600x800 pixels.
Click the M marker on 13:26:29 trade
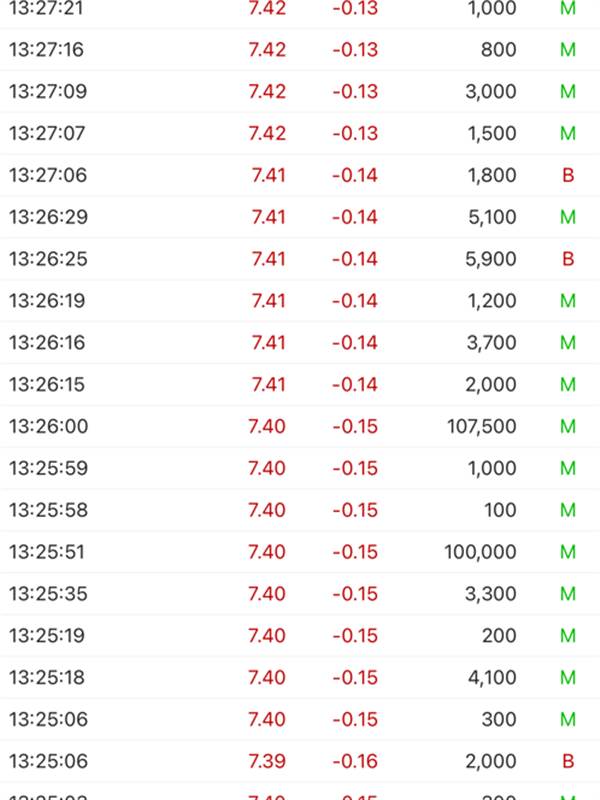click(x=568, y=217)
